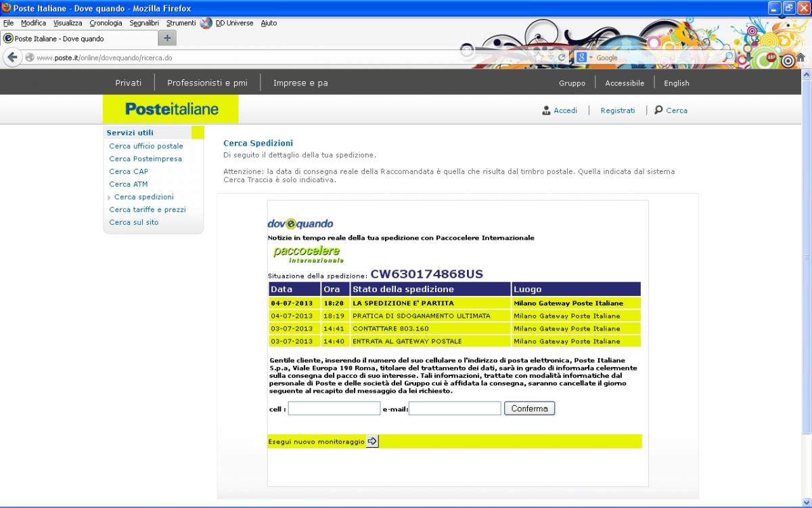This screenshot has height=508, width=812.
Task: Click the arrow icon next to Esegui nuovo monitoraggio
Action: click(372, 442)
